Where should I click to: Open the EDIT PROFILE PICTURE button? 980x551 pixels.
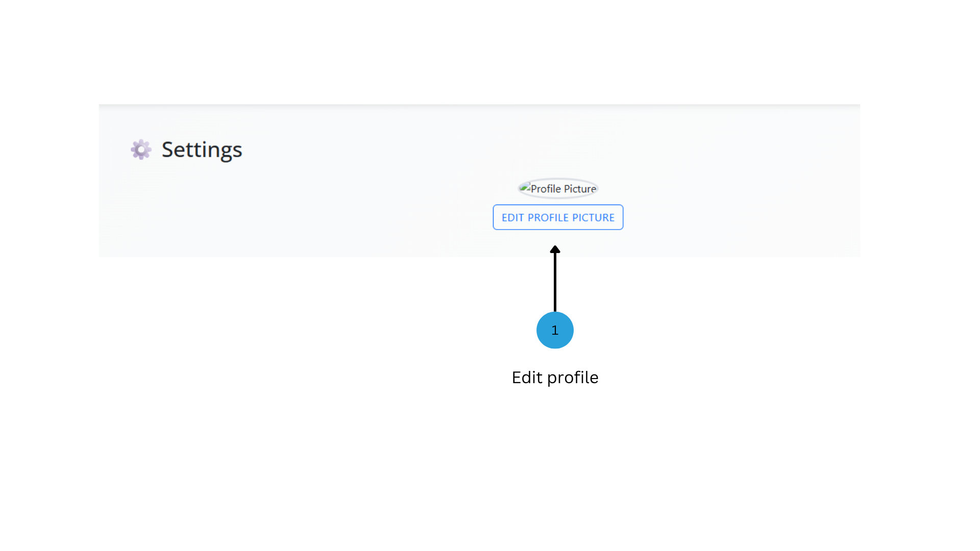[558, 217]
